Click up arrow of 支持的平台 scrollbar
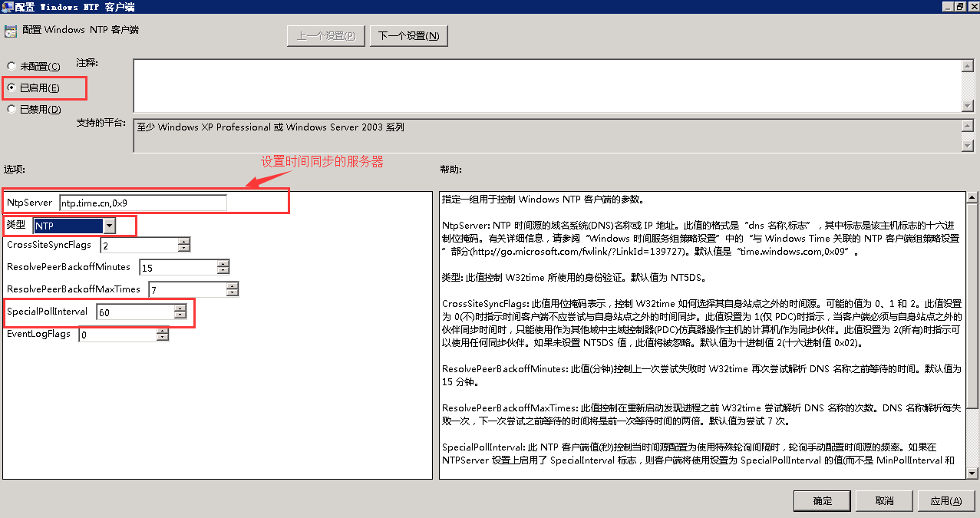The width and height of the screenshot is (980, 518). 968,125
